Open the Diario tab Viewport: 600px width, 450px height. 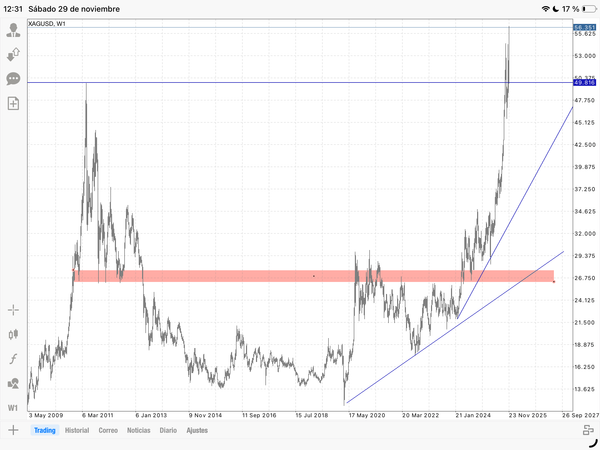(168, 430)
